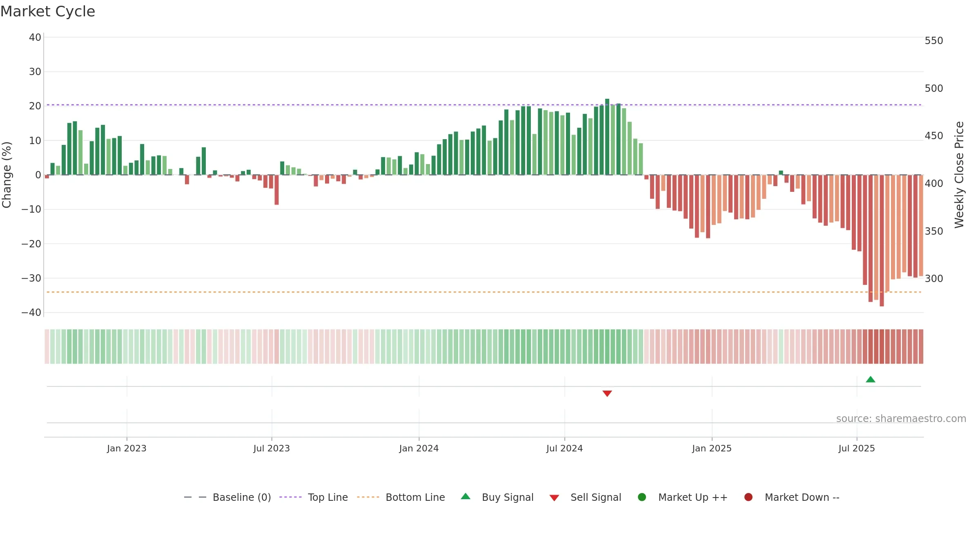This screenshot has width=980, height=551.
Task: Click the 550 tick on right axis
Action: pos(934,41)
